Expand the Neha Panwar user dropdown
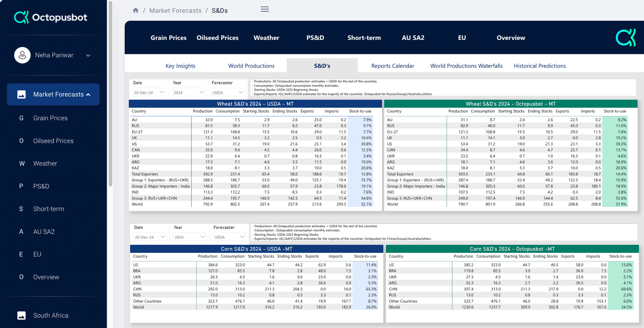Viewport: 644px width, 328px height. (x=88, y=56)
